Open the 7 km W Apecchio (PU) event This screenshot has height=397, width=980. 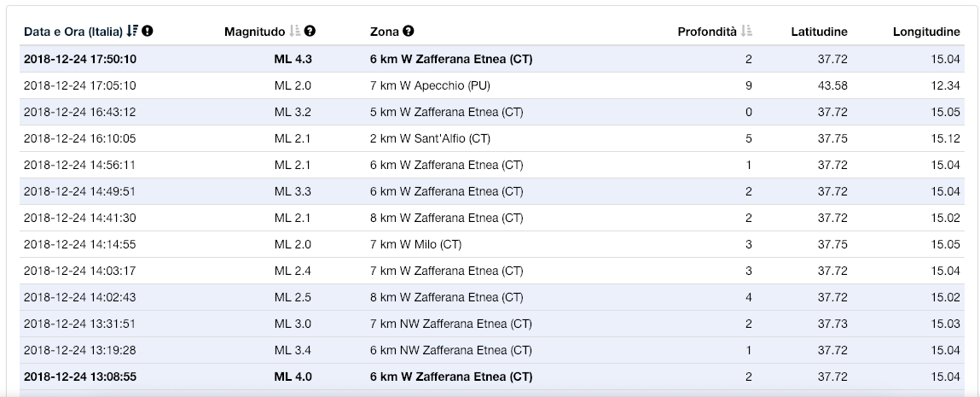click(x=430, y=85)
